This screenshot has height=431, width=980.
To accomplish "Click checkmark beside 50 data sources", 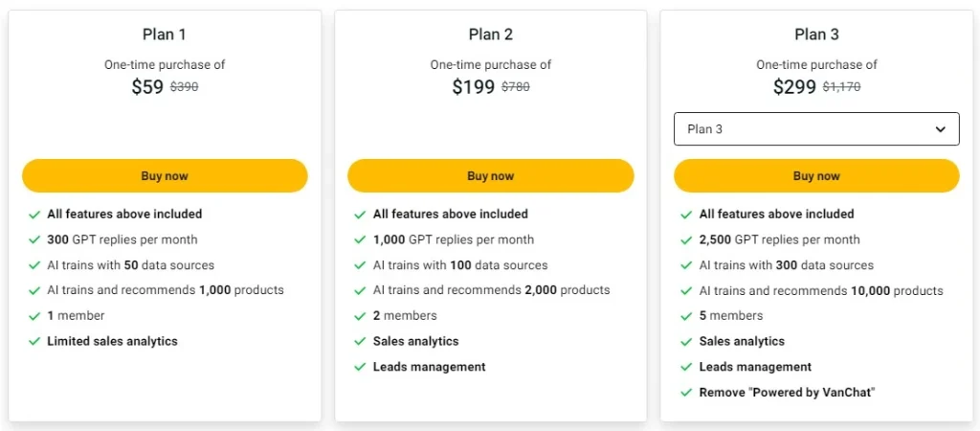I will 34,265.
